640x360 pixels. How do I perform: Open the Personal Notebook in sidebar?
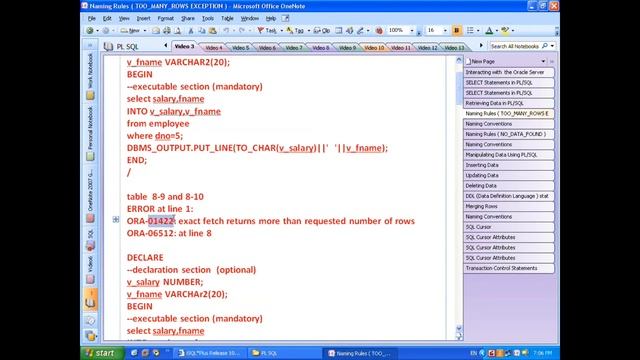[90, 134]
